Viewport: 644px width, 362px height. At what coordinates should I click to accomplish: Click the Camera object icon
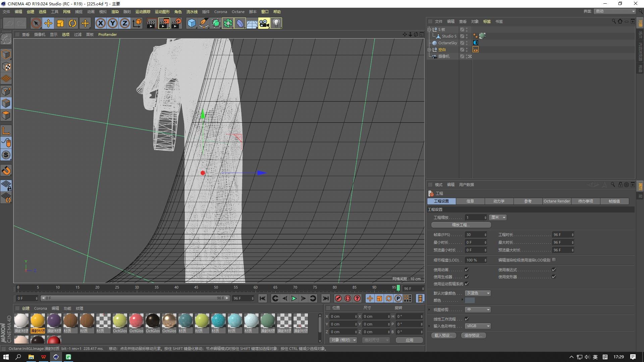(x=264, y=23)
